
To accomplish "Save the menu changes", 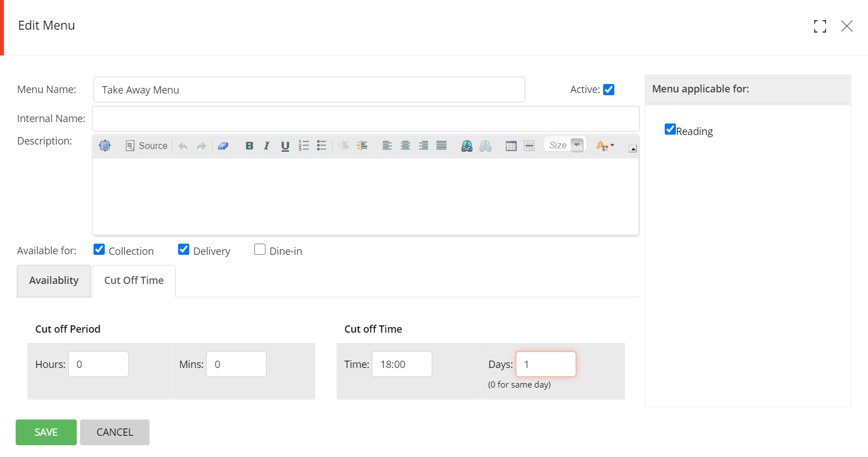I will pyautogui.click(x=46, y=432).
